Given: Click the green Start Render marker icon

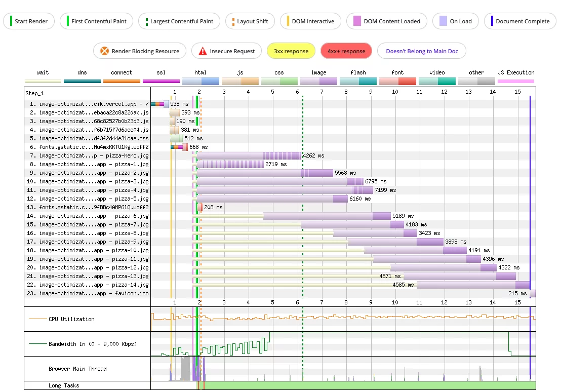Looking at the screenshot, I should point(10,21).
